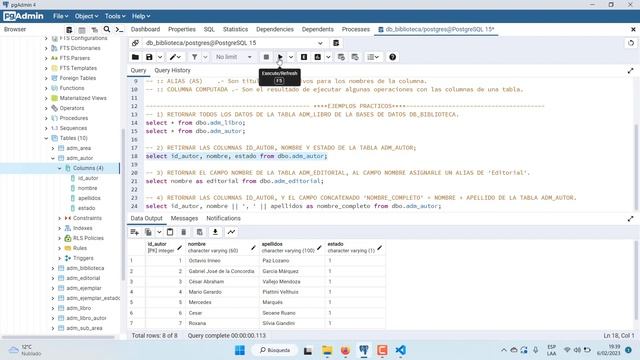
Task: Click the Commit transaction icon
Action: coord(341,57)
